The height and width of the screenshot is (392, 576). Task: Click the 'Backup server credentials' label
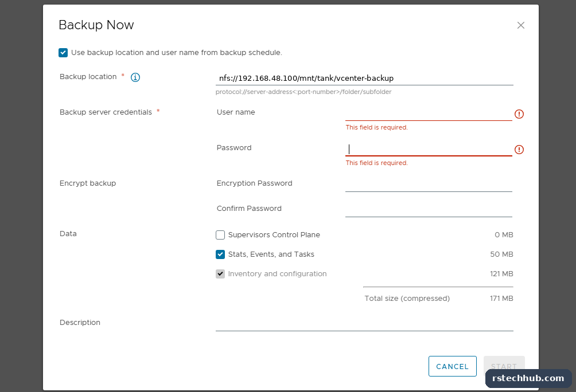(x=106, y=112)
